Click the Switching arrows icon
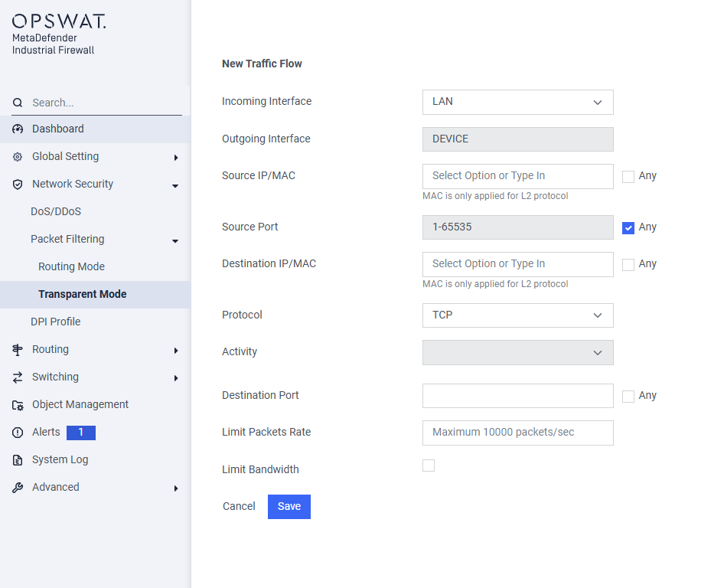724x588 pixels. [x=18, y=377]
